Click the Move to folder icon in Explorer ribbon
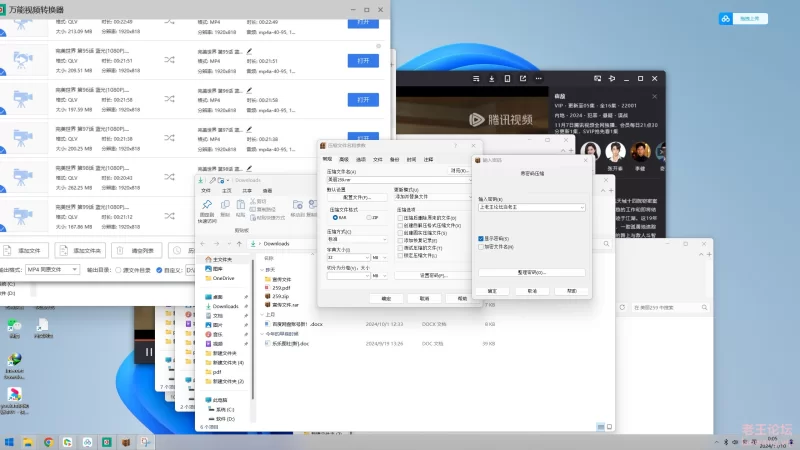Screen dimensions: 800x450 click(x=297, y=205)
